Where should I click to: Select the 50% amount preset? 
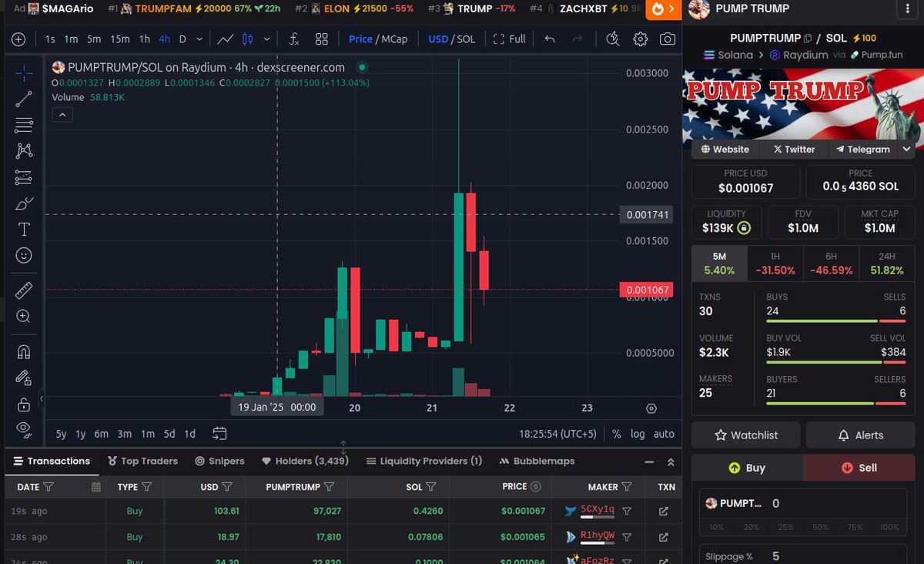819,527
